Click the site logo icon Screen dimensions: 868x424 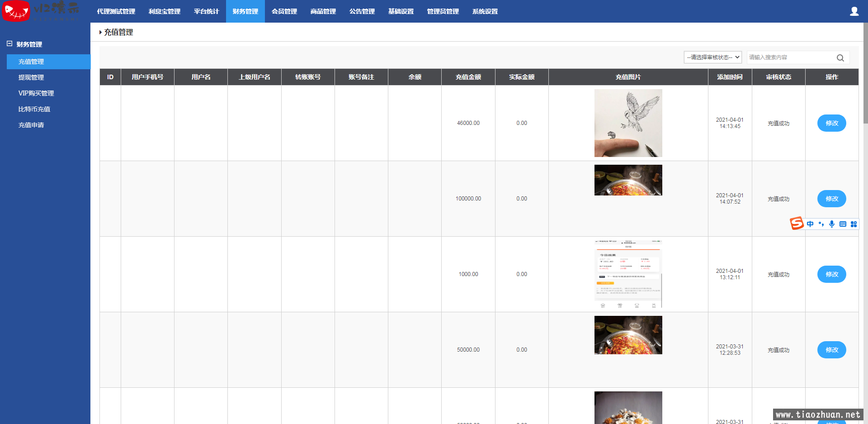[x=16, y=11]
